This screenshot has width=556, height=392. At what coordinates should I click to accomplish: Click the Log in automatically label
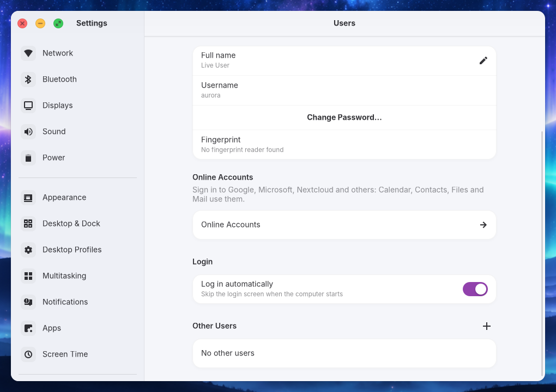coord(237,284)
